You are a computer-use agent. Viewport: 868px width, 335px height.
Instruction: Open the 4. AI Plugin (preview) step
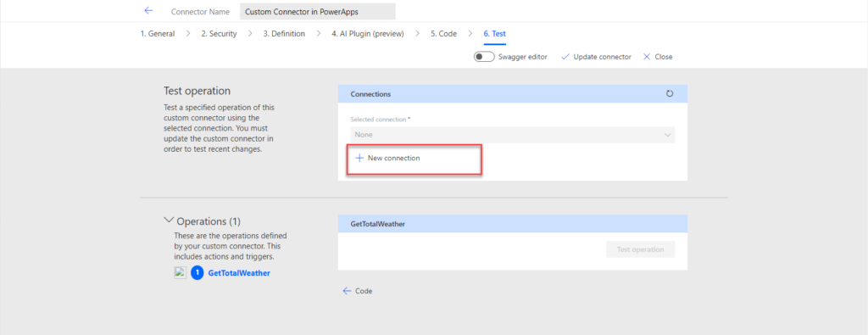tap(368, 34)
